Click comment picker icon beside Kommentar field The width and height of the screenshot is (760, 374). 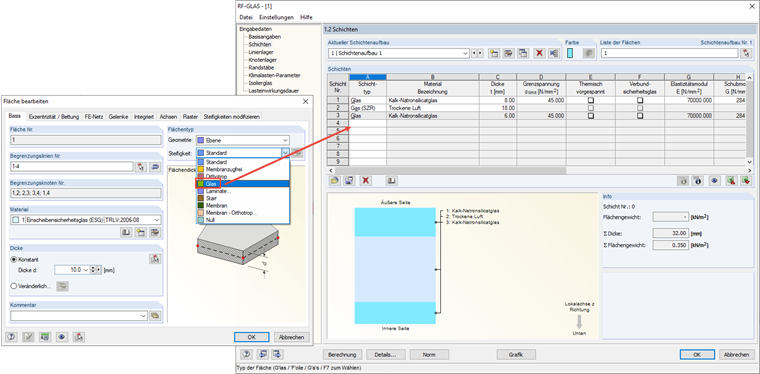(x=155, y=316)
